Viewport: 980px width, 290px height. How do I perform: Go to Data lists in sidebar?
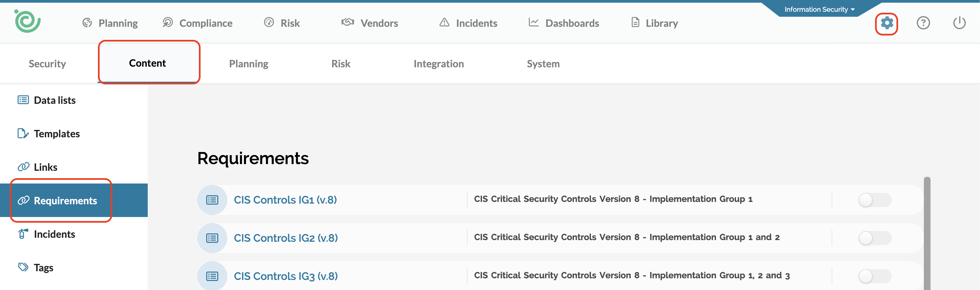tap(54, 100)
